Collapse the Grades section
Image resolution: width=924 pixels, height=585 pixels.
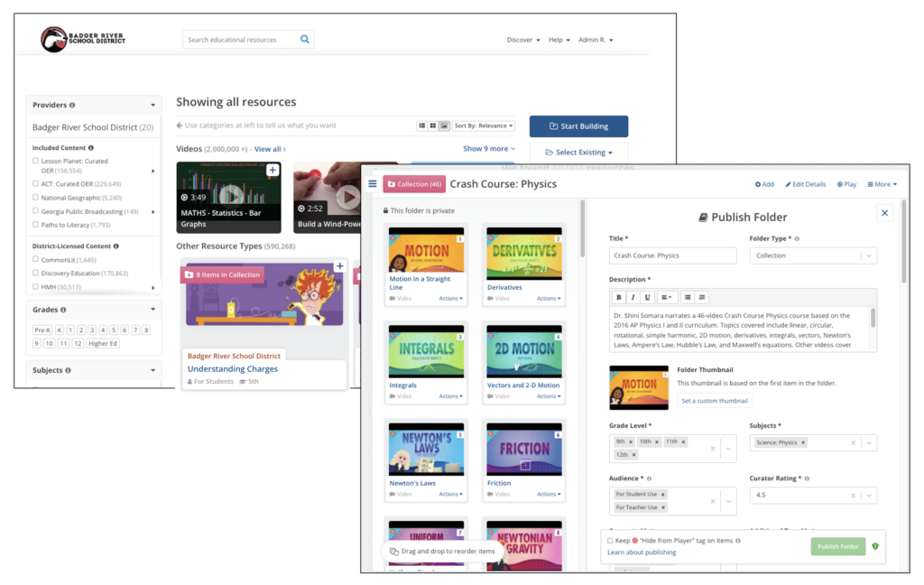(x=153, y=310)
